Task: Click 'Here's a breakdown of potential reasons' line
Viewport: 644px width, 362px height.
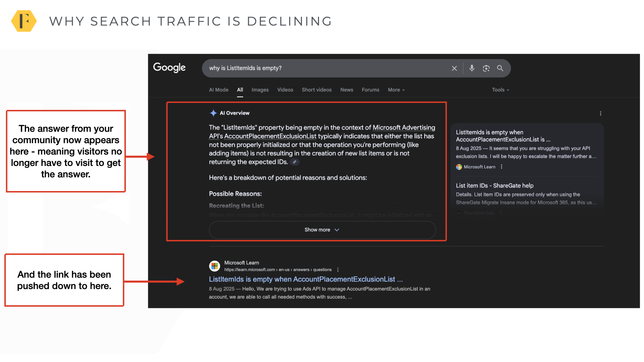Action: point(288,178)
